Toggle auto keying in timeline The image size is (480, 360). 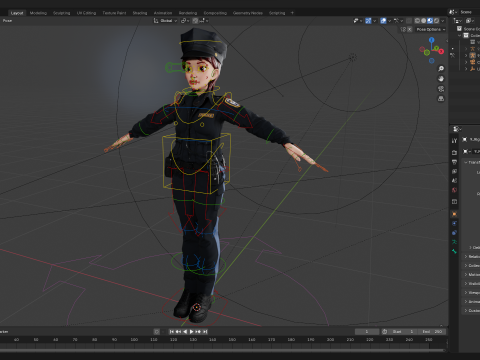click(157, 332)
